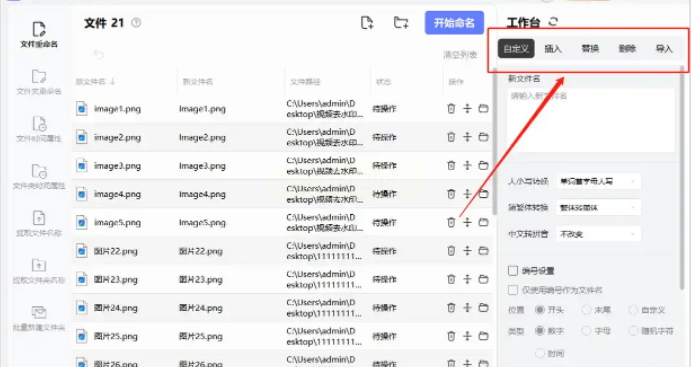Screen dimensions: 691x367
Task: Click the add folder icon
Action: pyautogui.click(x=401, y=22)
